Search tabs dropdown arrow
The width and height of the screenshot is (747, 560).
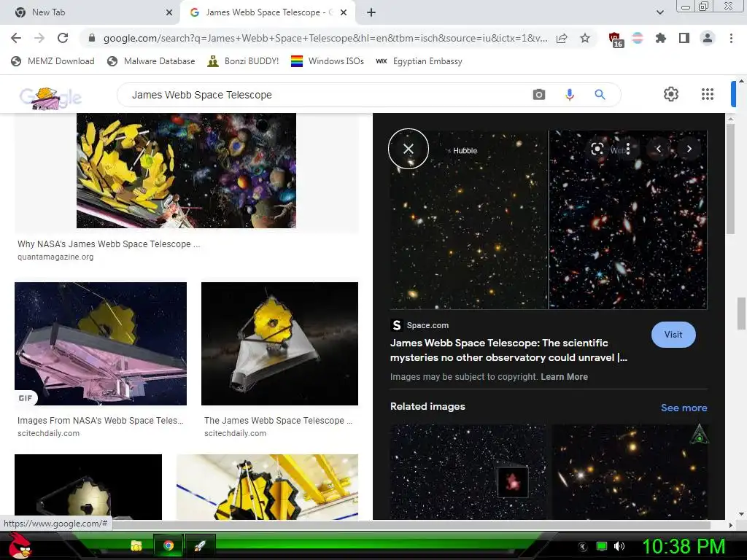pyautogui.click(x=659, y=12)
